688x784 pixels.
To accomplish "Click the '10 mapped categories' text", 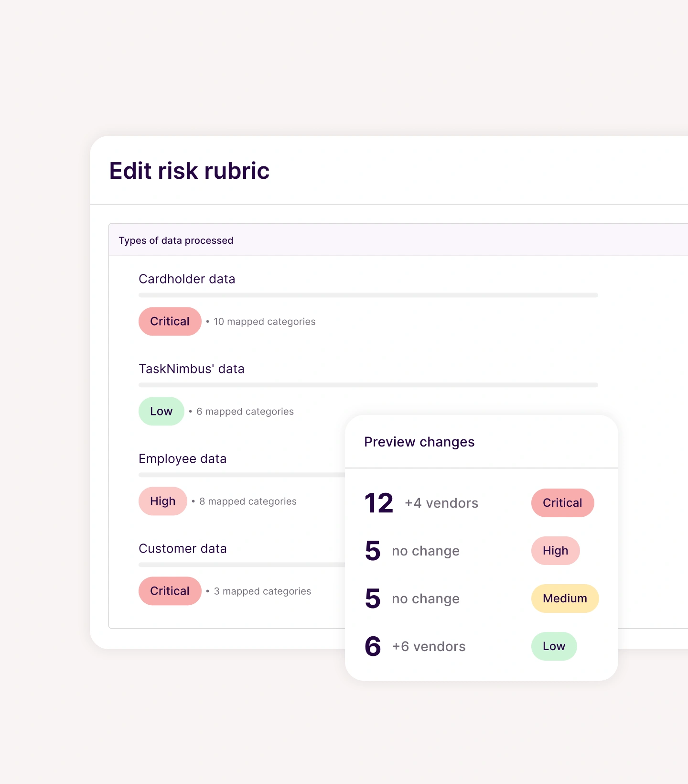I will click(x=264, y=322).
